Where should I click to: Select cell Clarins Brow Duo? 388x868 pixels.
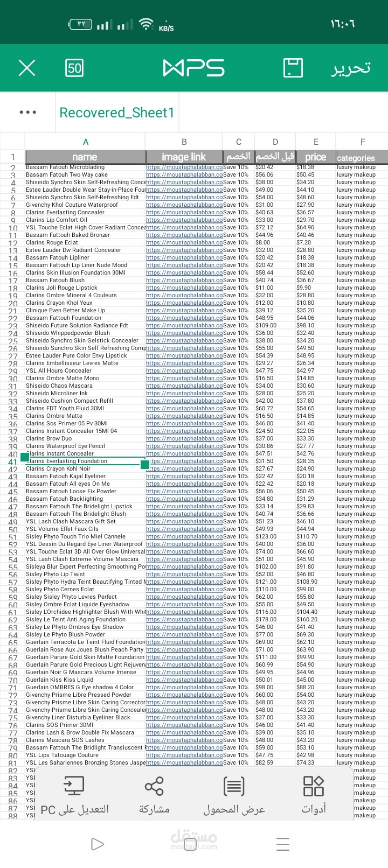pos(85,438)
